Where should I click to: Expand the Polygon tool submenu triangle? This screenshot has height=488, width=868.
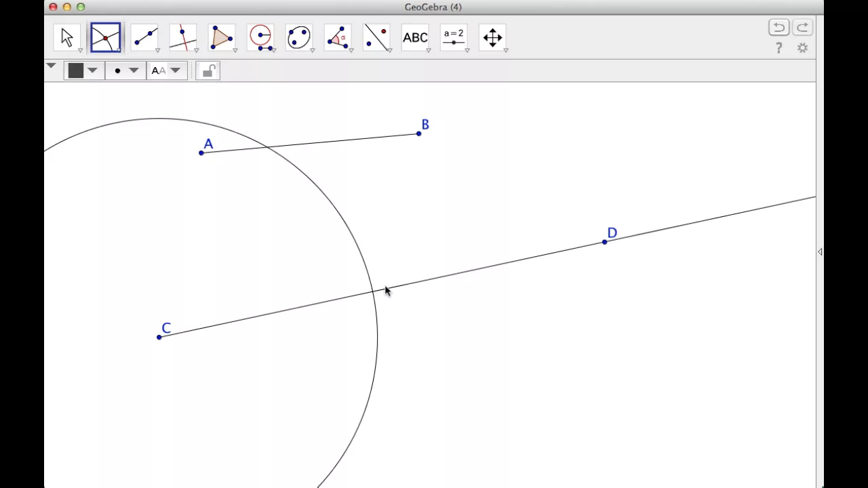(x=235, y=50)
